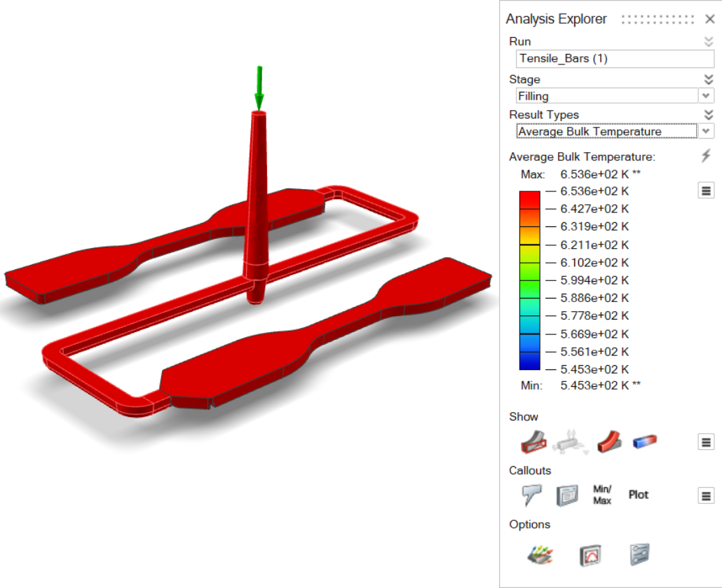Click legend label 5.994e+02 K
The image size is (722, 588).
[594, 280]
